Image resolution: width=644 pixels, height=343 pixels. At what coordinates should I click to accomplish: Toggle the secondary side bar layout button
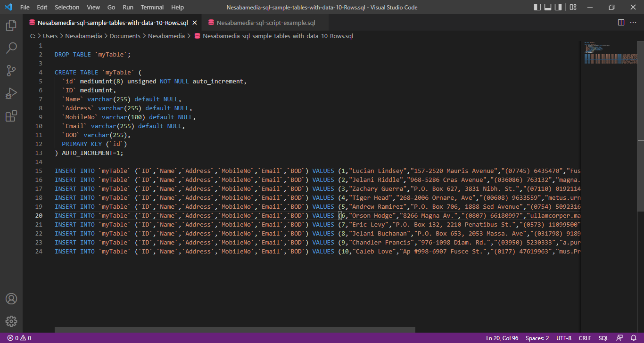558,8
